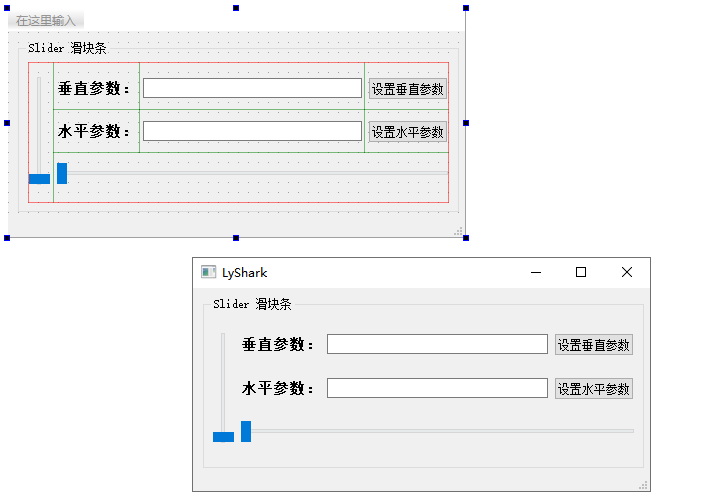Select vertical slider handle in designer form
The image size is (720, 502).
39,179
